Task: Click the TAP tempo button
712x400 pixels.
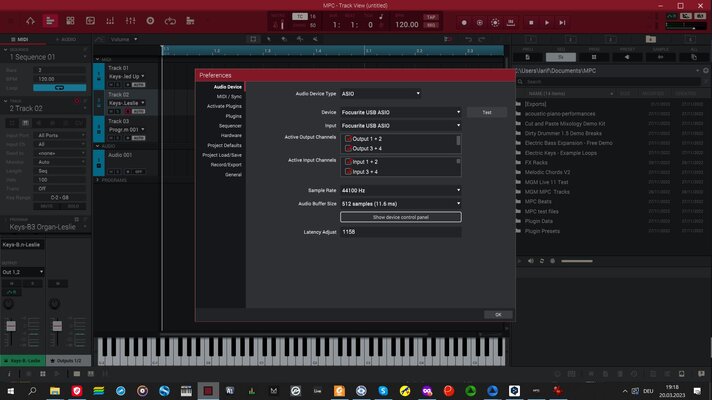Action: coord(431,17)
